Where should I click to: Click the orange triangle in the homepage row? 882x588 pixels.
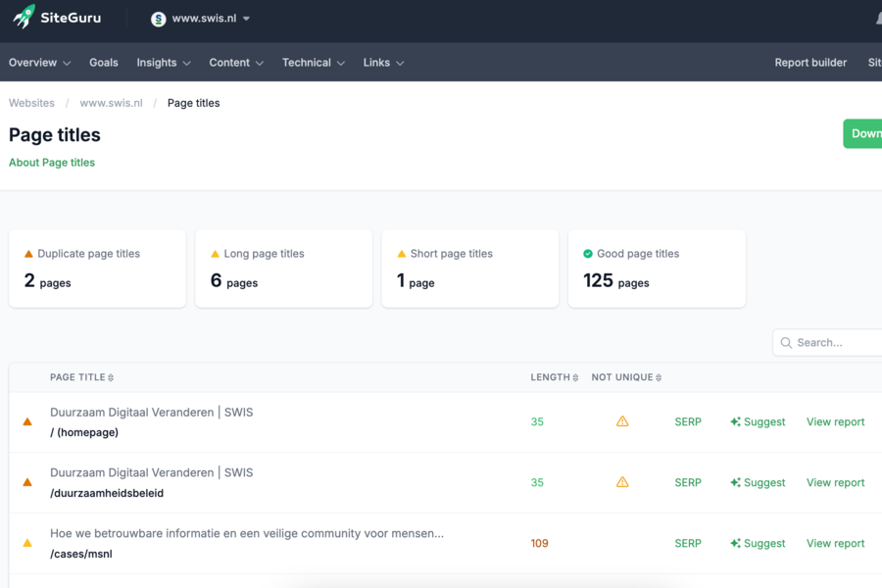27,421
